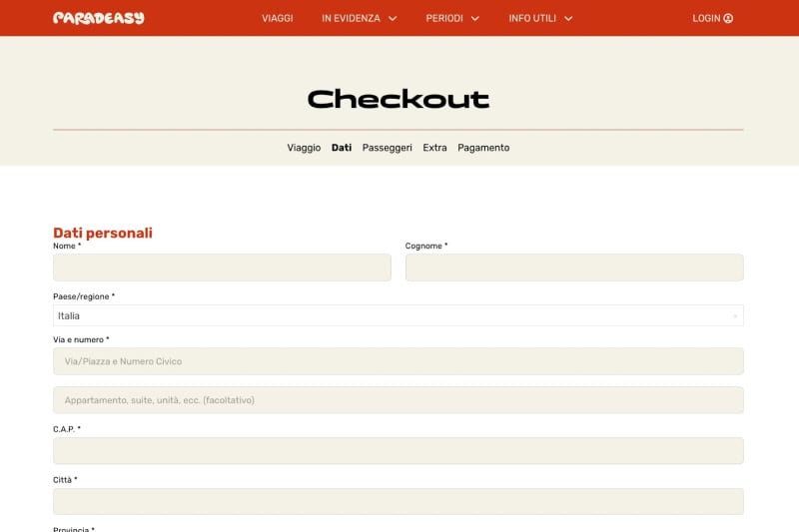Expand the In Evidenza dropdown chevron

393,18
